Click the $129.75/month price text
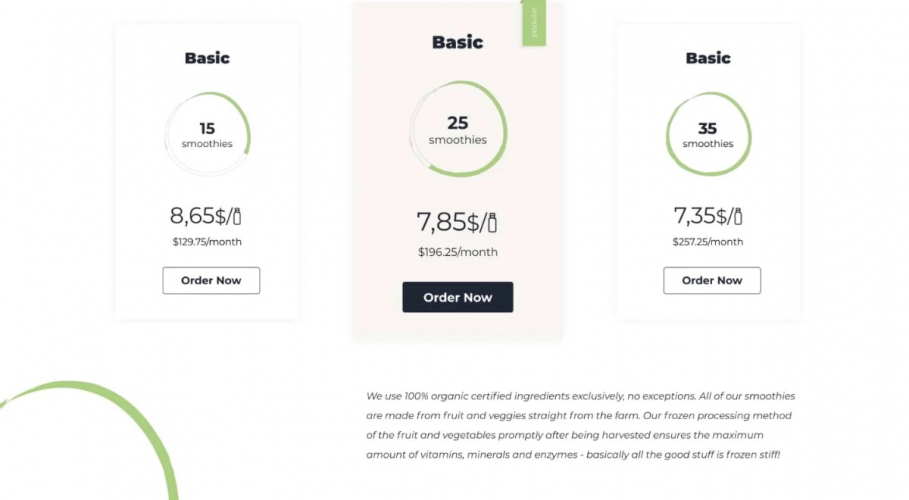This screenshot has height=500, width=909. coord(207,242)
